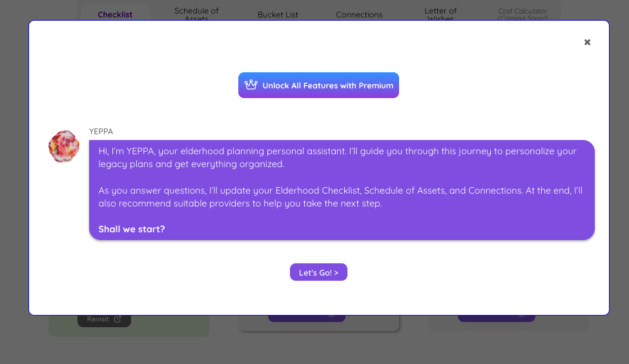Select the Connections tab

point(359,14)
